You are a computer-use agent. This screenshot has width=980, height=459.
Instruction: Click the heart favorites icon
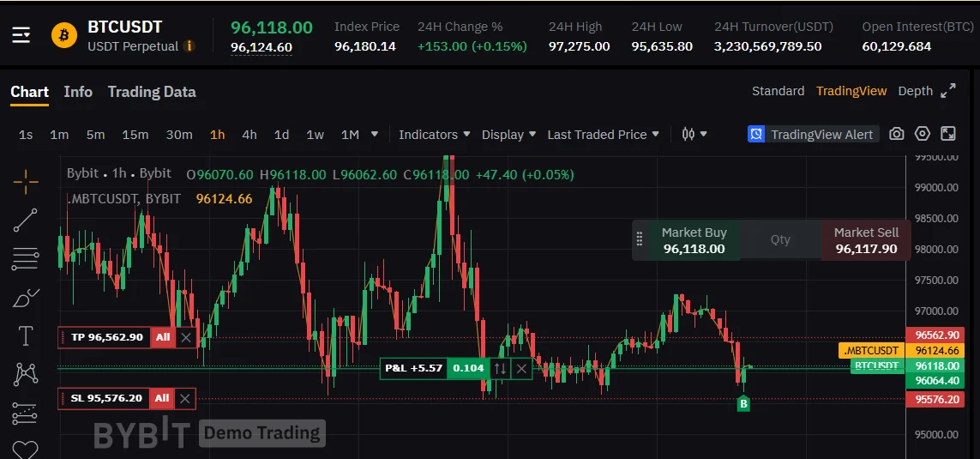pyautogui.click(x=25, y=450)
